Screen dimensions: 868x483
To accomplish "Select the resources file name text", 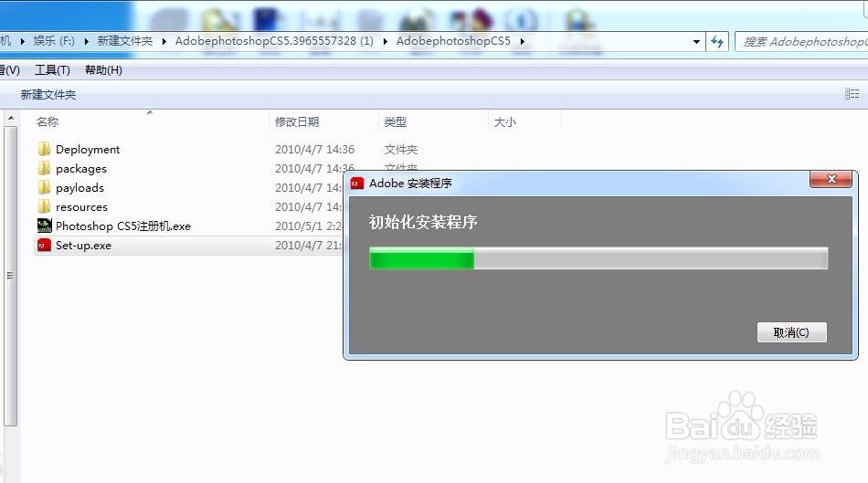I will click(x=81, y=207).
